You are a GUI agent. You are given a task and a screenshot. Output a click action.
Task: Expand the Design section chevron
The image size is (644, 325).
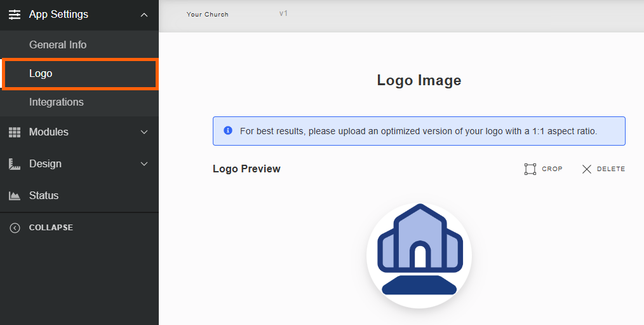point(144,163)
